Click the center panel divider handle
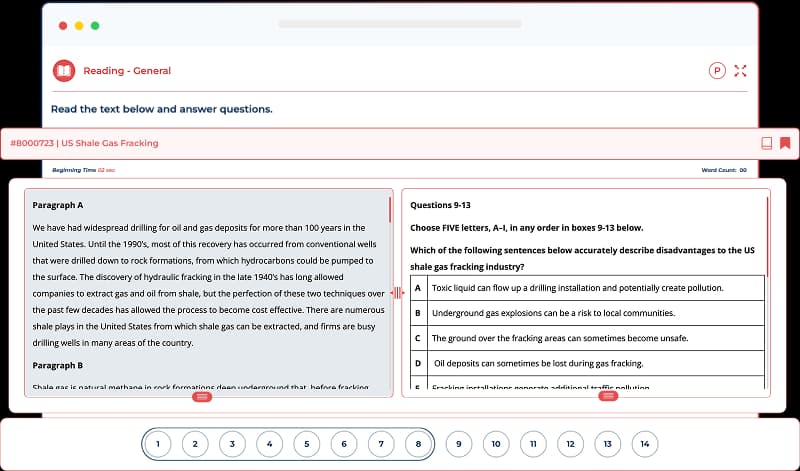The height and width of the screenshot is (471, 800). 397,292
